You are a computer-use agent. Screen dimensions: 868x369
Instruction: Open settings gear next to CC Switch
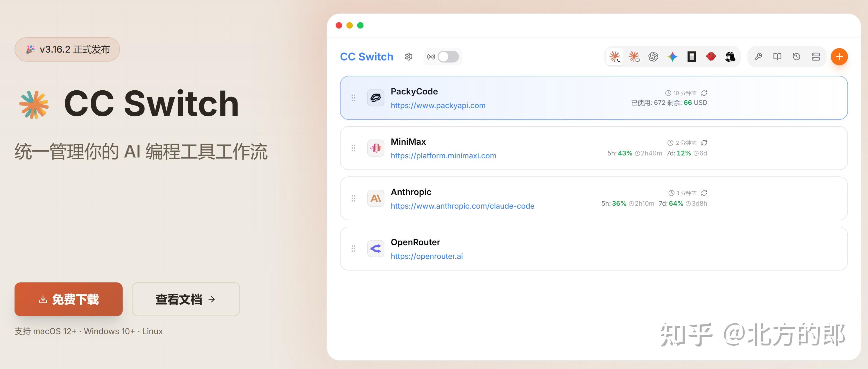point(409,57)
